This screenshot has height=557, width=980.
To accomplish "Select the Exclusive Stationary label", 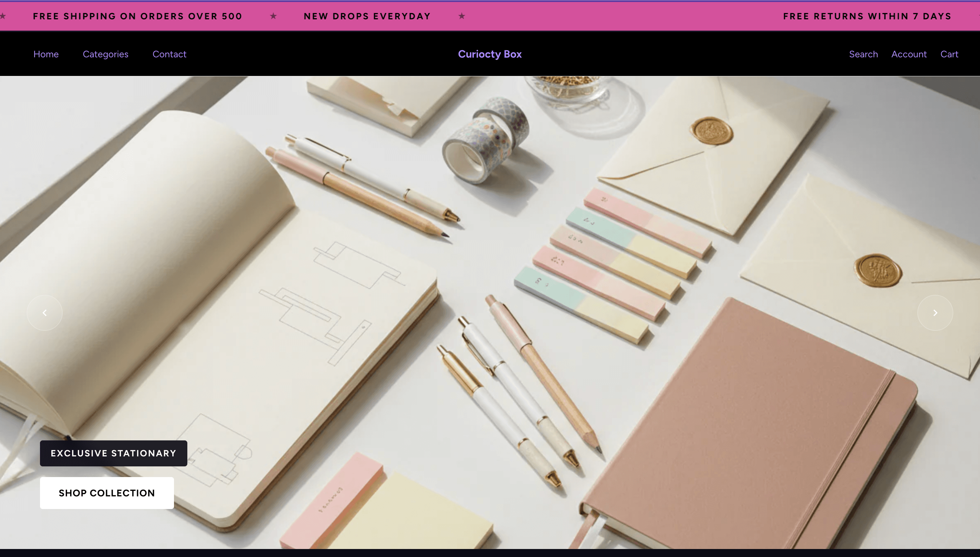I will 114,453.
